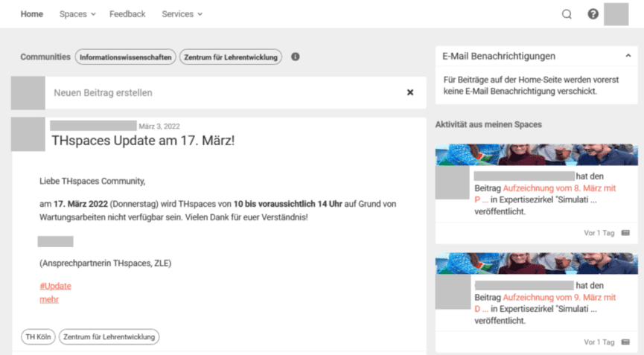644x355 pixels.
Task: Open the 'THspaces Update am 17. März!' post title
Action: pos(143,139)
